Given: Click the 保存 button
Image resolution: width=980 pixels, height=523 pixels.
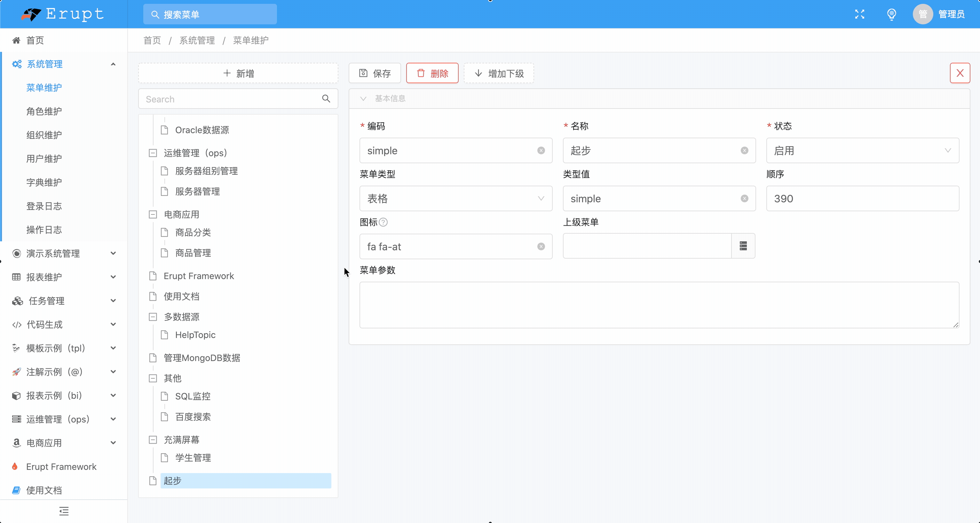Looking at the screenshot, I should coord(375,73).
